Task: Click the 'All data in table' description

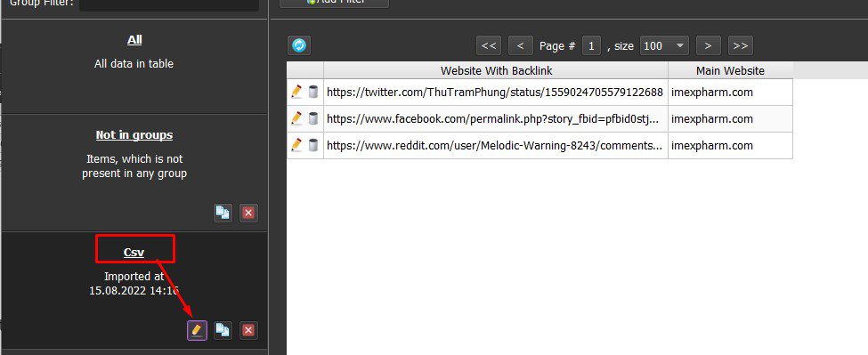Action: [x=134, y=63]
